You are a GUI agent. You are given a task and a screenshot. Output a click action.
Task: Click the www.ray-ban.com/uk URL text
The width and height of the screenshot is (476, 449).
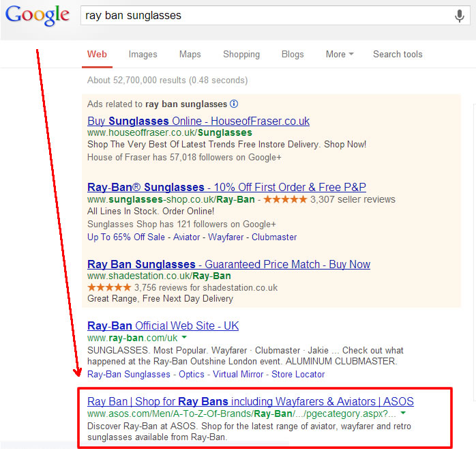(132, 338)
